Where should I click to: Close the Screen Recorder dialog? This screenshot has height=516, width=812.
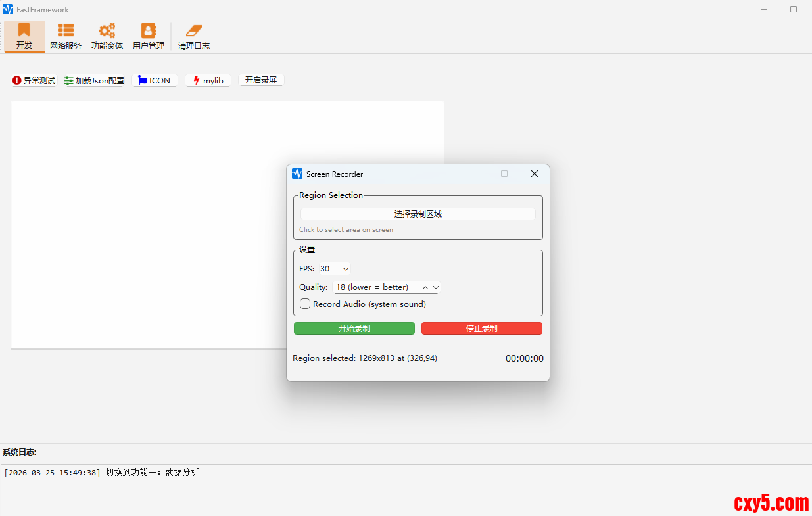(535, 174)
